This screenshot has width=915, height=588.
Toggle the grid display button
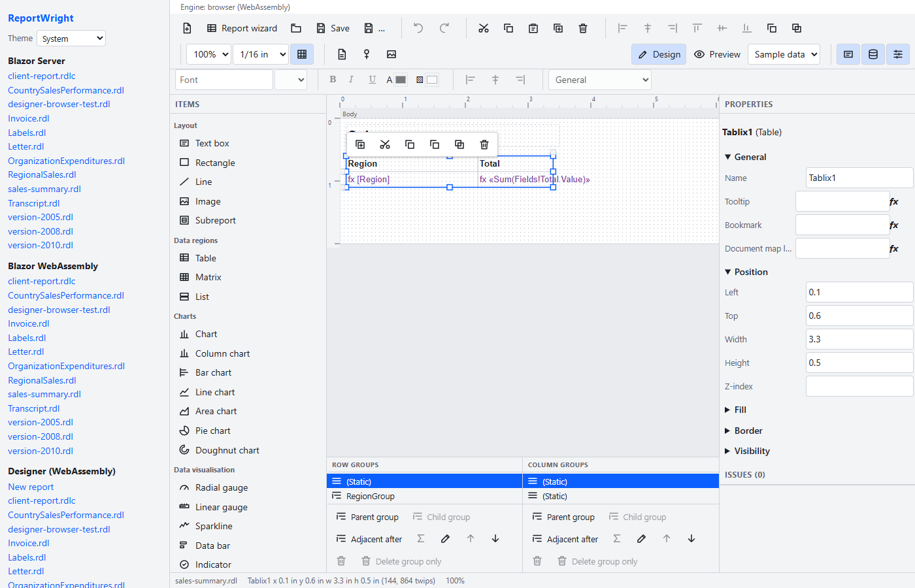302,54
